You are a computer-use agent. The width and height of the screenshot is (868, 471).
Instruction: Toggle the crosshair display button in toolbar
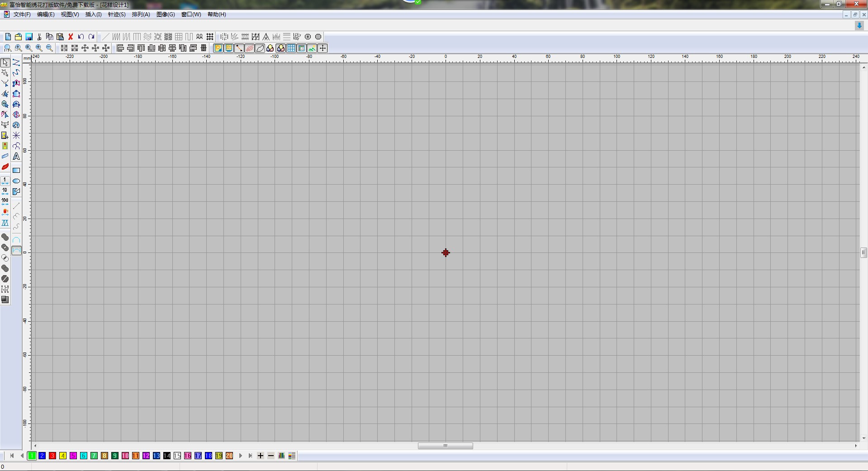point(323,48)
